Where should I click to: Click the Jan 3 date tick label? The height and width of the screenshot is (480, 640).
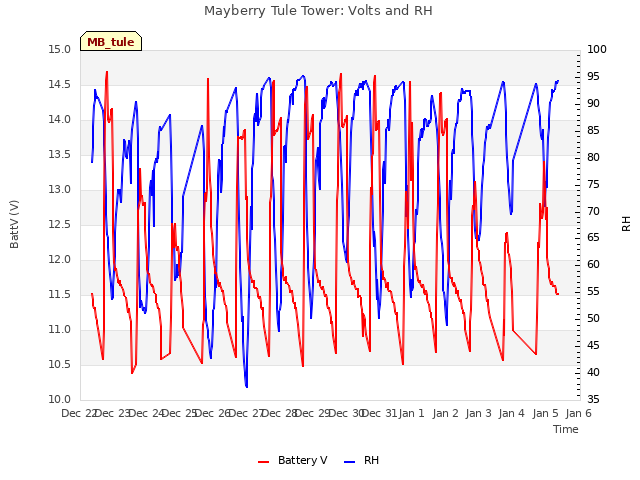pos(478,413)
